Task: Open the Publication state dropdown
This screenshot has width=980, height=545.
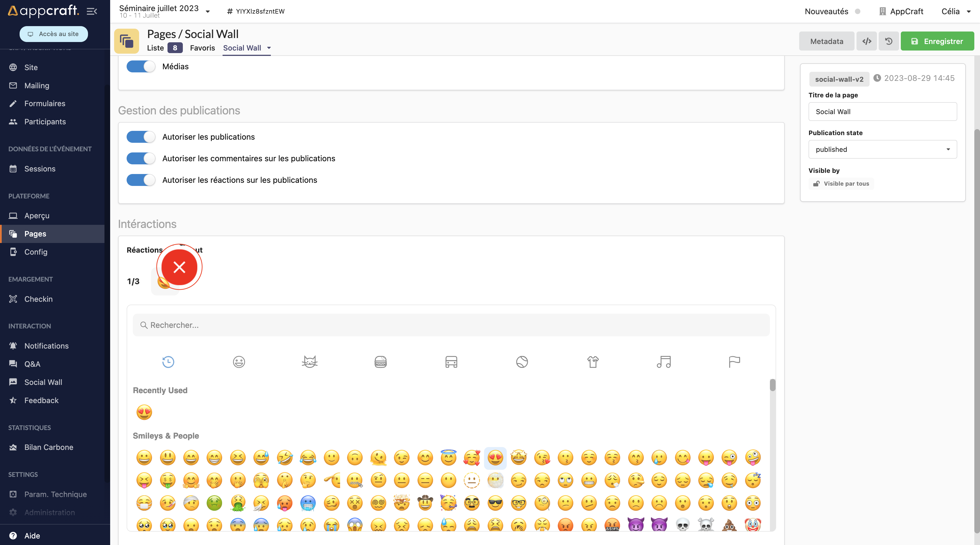Action: tap(882, 150)
